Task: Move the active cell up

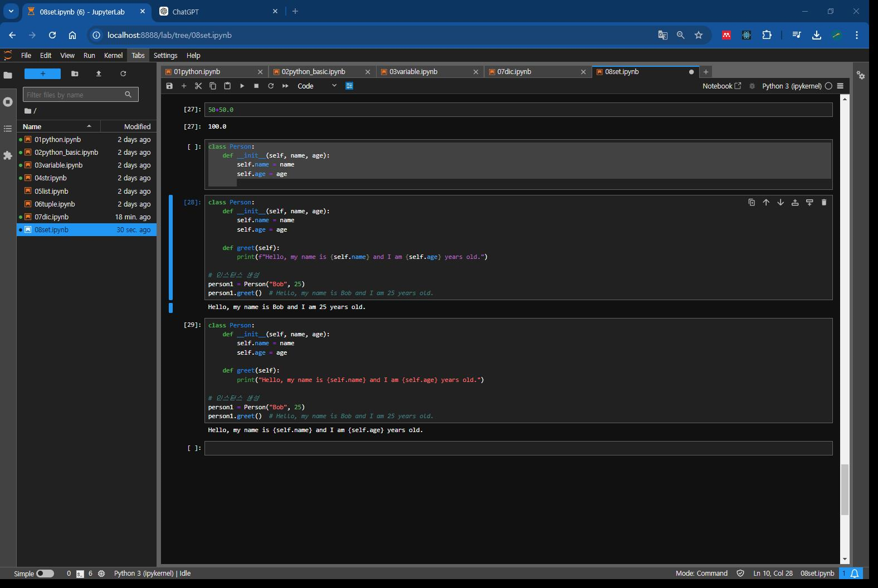Action: coord(766,203)
